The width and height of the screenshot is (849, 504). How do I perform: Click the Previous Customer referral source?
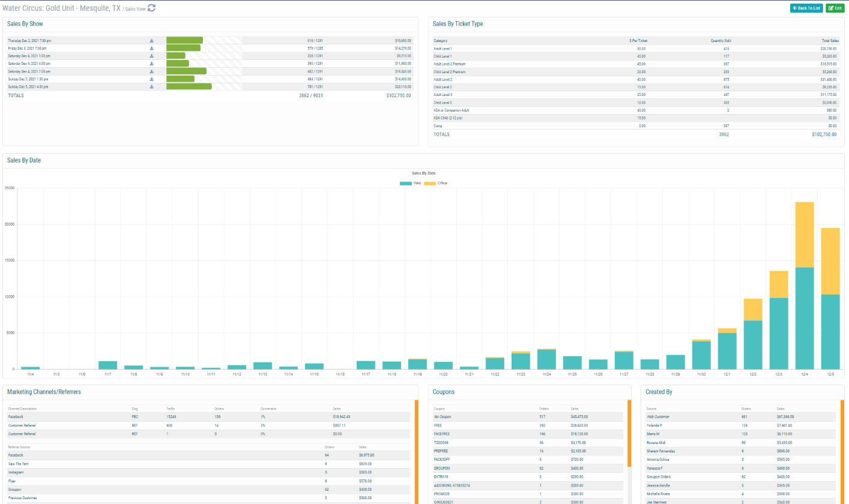coord(22,498)
